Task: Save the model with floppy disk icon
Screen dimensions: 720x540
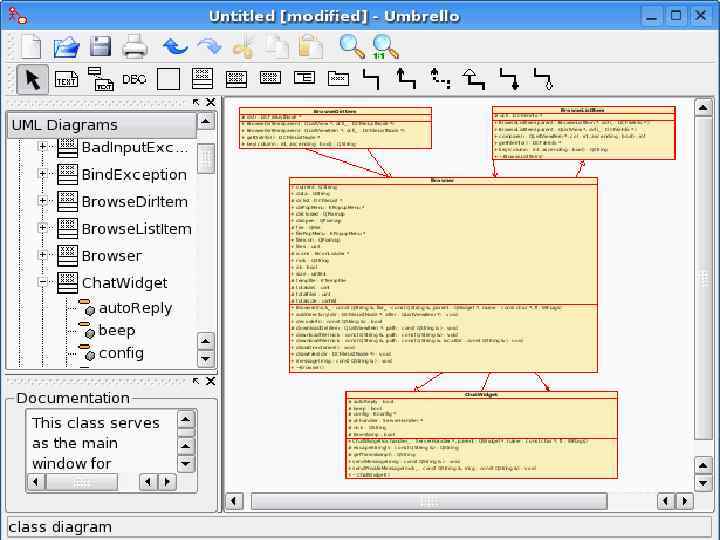Action: tap(101, 47)
